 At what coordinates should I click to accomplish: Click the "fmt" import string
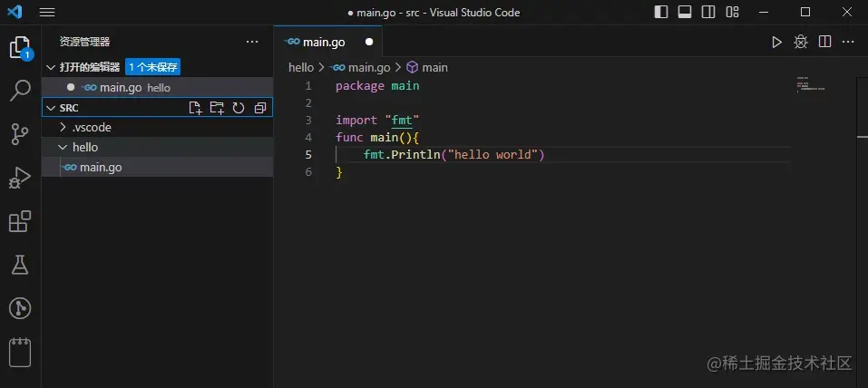tap(402, 120)
